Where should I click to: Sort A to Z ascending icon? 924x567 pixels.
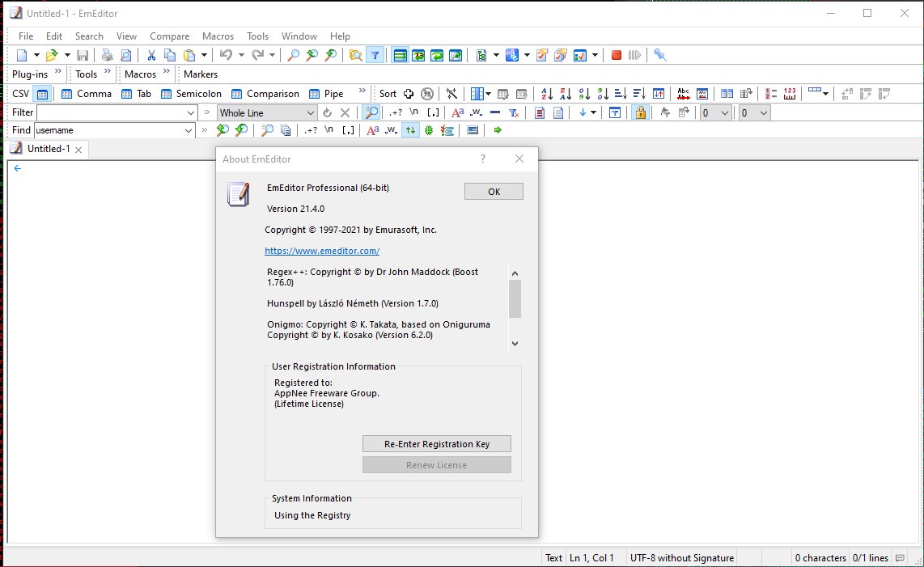click(547, 94)
